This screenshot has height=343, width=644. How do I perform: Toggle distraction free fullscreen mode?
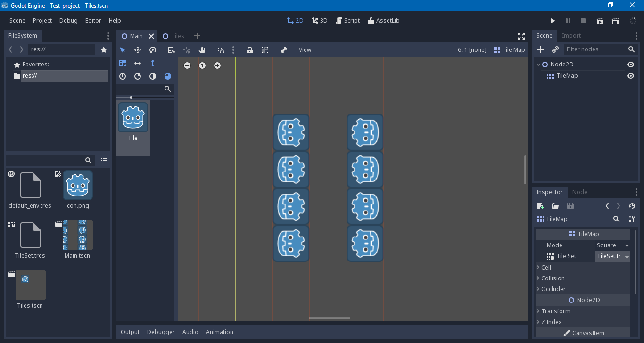click(x=521, y=36)
